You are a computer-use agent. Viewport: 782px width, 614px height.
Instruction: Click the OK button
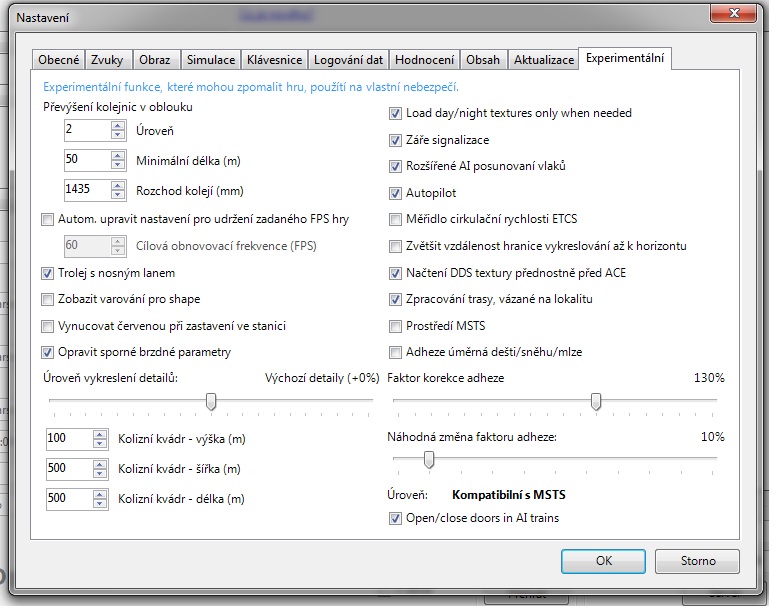[602, 561]
